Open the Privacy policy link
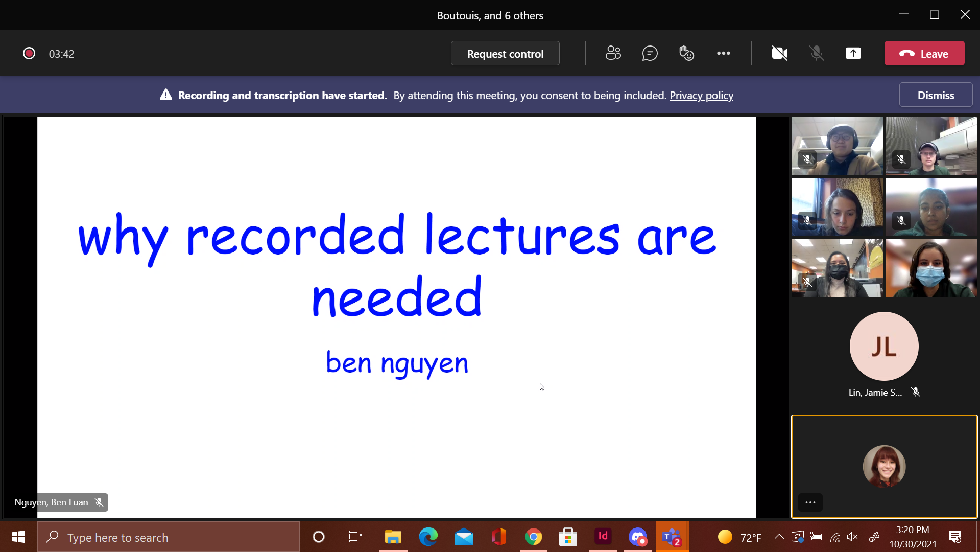This screenshot has width=980, height=552. [701, 96]
